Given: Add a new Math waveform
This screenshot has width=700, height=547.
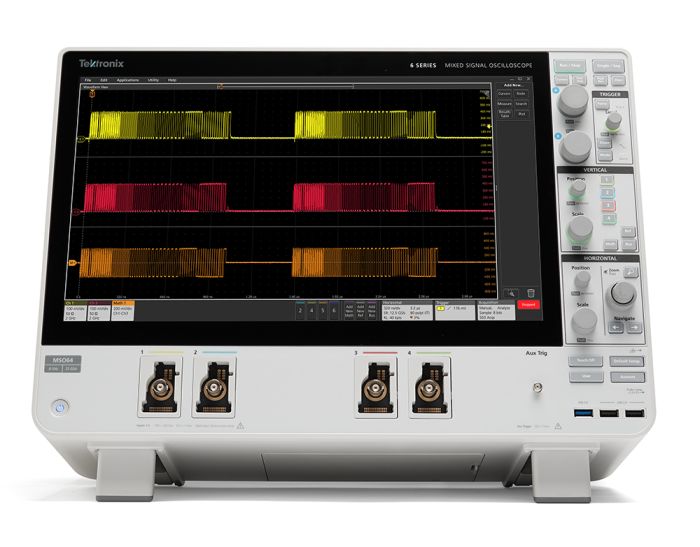Looking at the screenshot, I should pos(349,311).
